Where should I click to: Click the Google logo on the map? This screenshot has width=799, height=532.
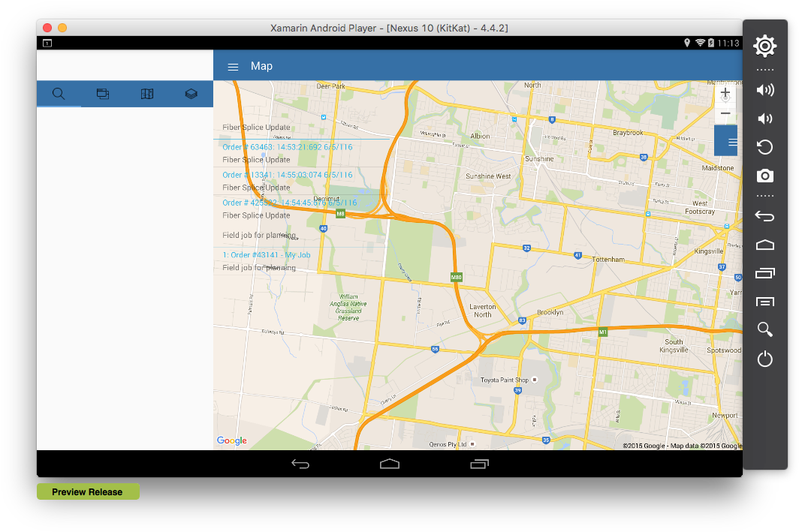coord(231,440)
